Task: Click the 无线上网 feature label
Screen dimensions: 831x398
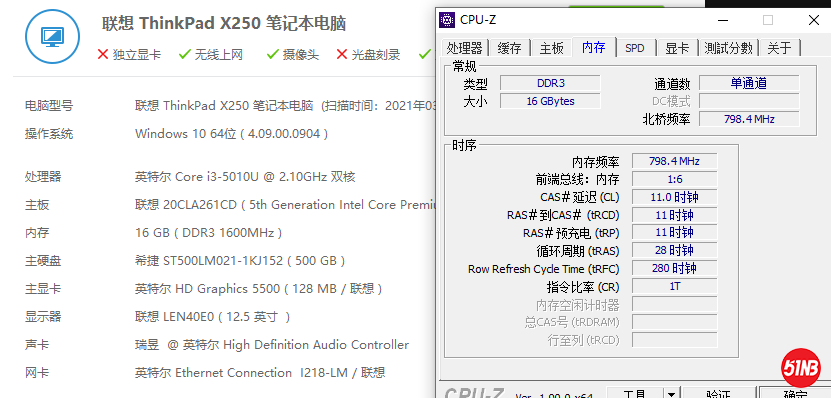Action: click(218, 54)
